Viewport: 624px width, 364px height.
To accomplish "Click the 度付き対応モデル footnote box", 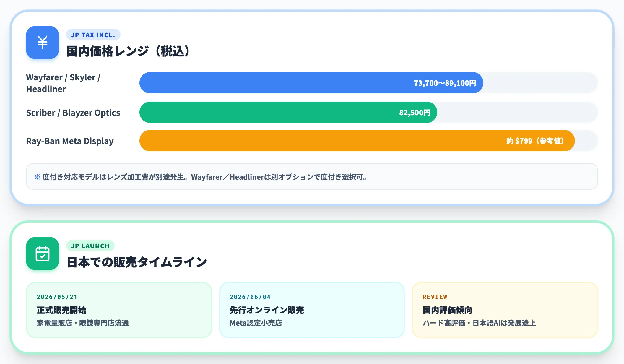I will pos(312,176).
